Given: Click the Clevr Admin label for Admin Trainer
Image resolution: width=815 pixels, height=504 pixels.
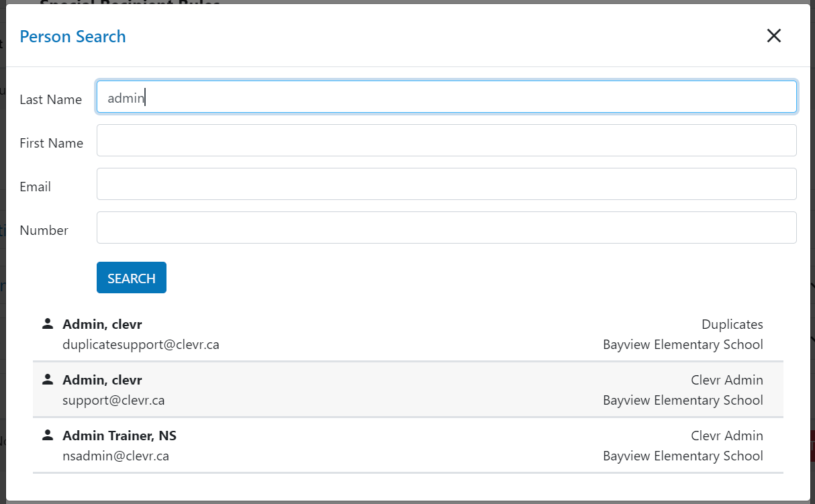Looking at the screenshot, I should point(727,436).
